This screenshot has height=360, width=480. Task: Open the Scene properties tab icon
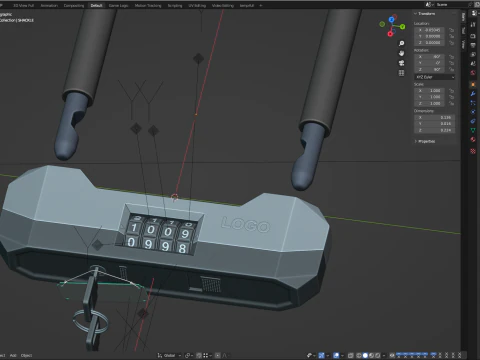(473, 63)
